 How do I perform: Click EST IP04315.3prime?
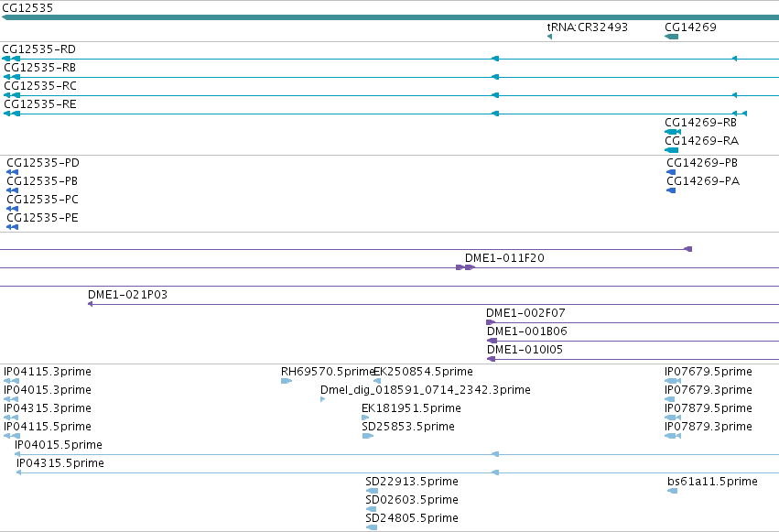(48, 408)
